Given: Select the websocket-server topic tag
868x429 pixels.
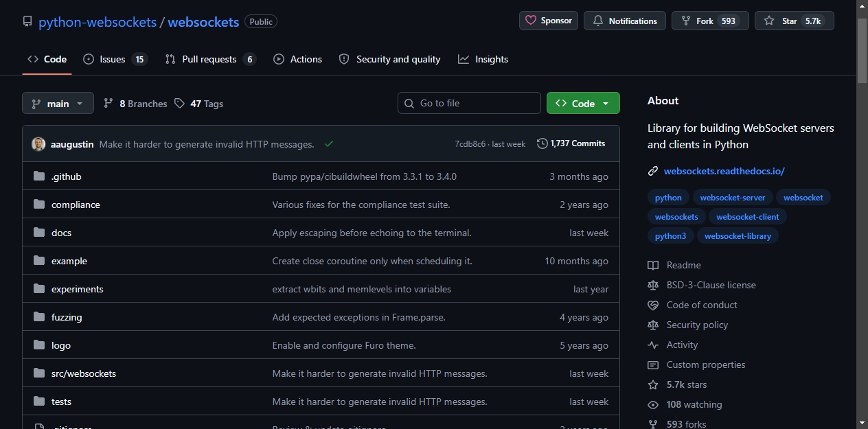Looking at the screenshot, I should point(733,198).
